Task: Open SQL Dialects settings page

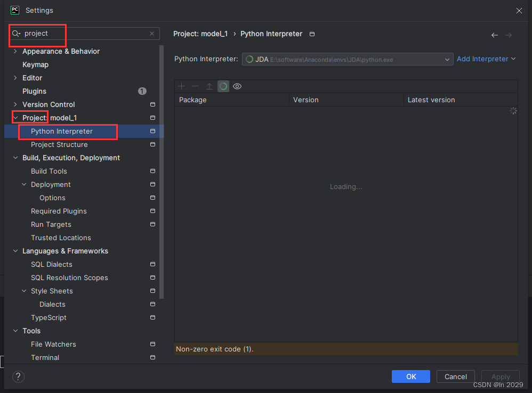Action: 52,264
